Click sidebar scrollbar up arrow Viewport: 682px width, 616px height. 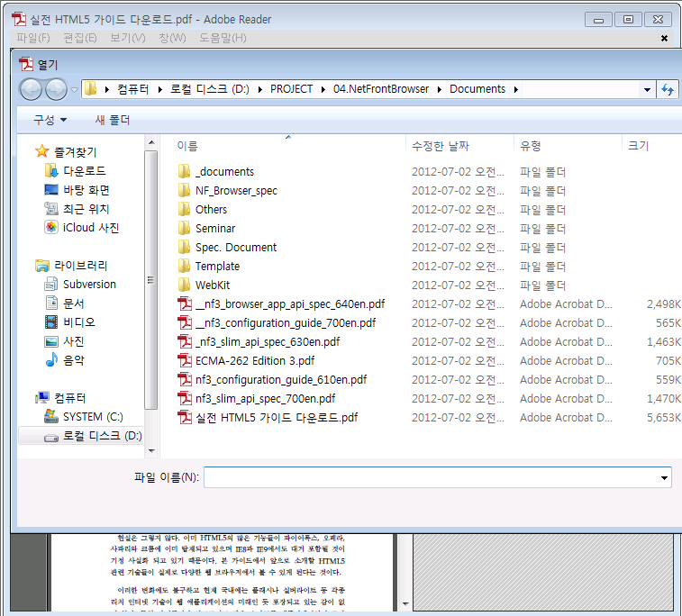point(151,142)
